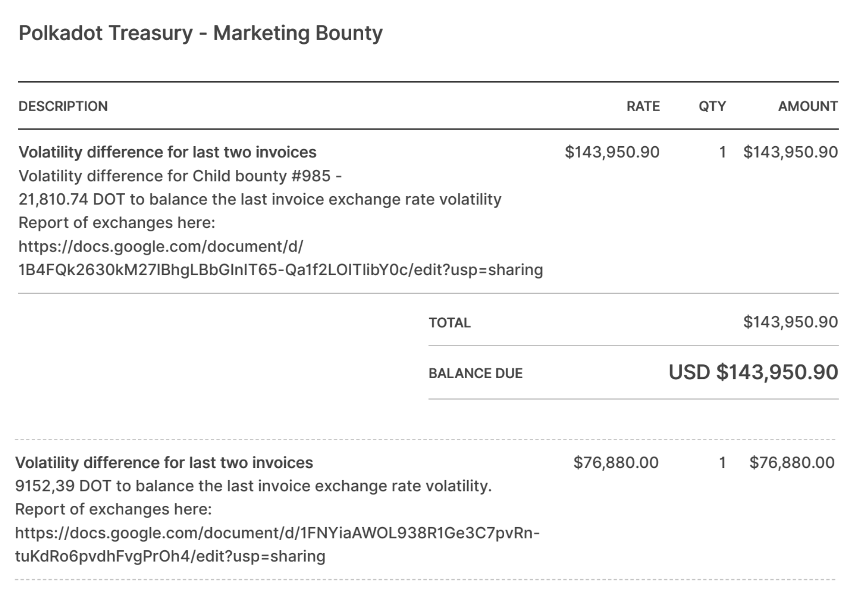The width and height of the screenshot is (868, 605).
Task: Click the 21,810.74 DOT description line
Action: pyautogui.click(x=260, y=200)
